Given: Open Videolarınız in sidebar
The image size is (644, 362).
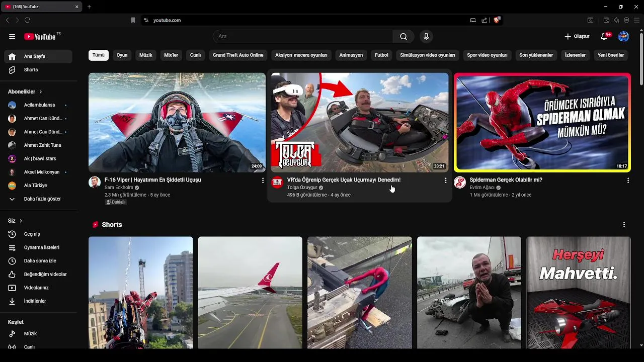Looking at the screenshot, I should 38,288.
